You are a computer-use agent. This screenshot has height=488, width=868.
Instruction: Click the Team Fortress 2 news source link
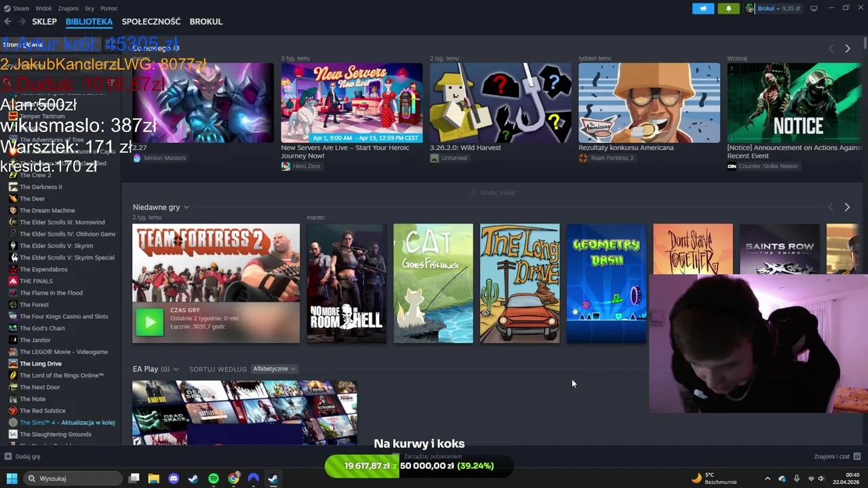tap(612, 158)
